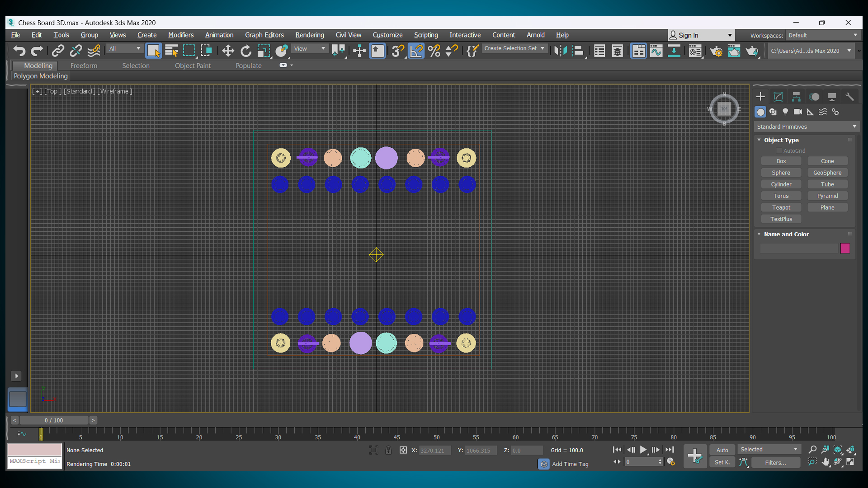Toggle Spinner Snap
This screenshot has height=488, width=868.
(452, 51)
